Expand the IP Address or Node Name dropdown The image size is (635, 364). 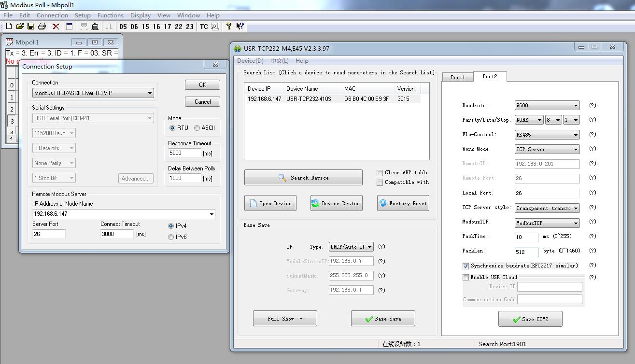click(212, 214)
